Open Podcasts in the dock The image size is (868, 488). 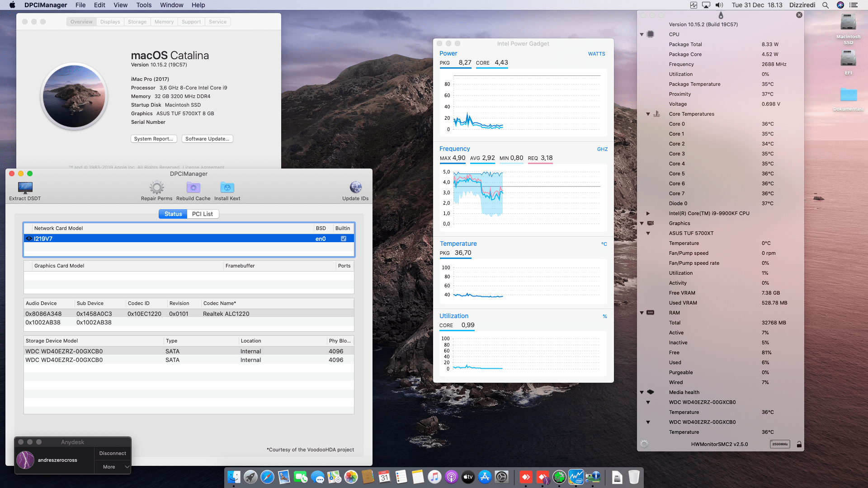coord(451,477)
